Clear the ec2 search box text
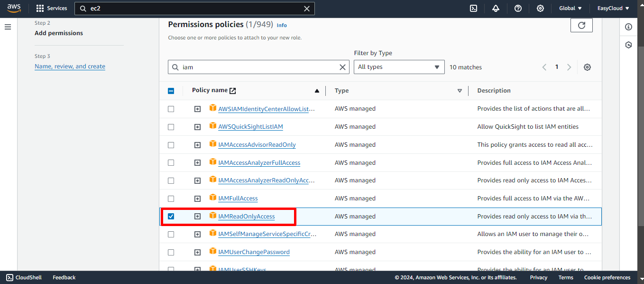The width and height of the screenshot is (644, 284). (307, 9)
